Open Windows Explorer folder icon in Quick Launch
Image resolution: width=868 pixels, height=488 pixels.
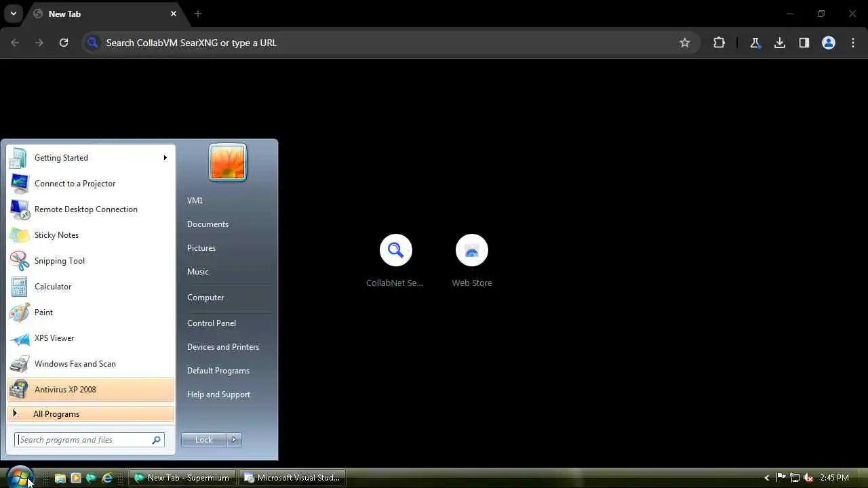click(x=60, y=478)
